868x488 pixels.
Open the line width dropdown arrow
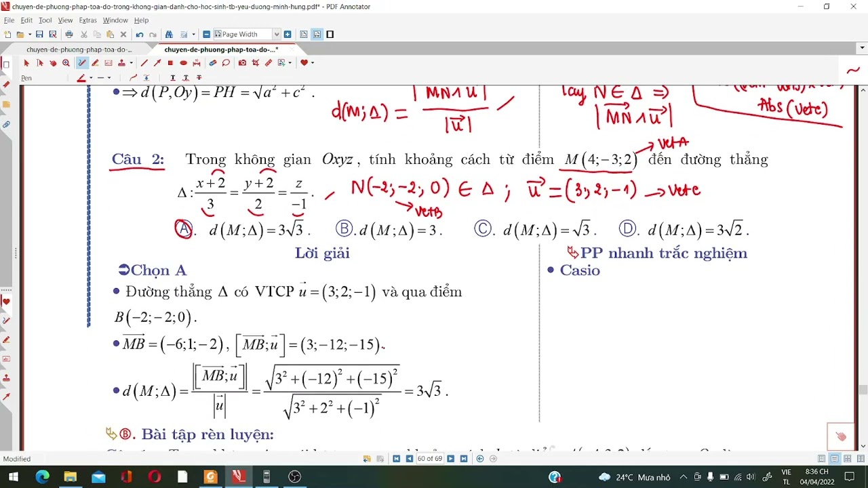(109, 78)
